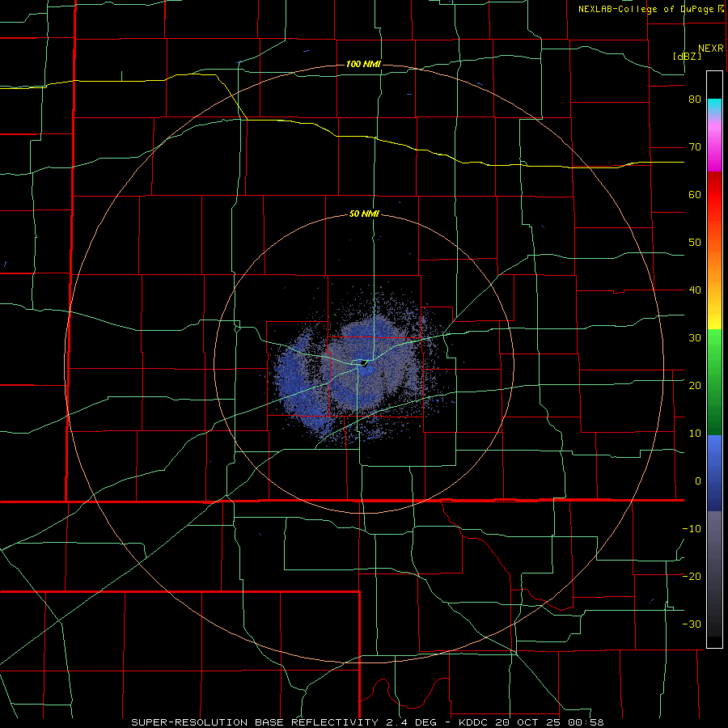The width and height of the screenshot is (728, 728).
Task: Click the positive 10 value on the dBZ scale
Action: pos(695,434)
